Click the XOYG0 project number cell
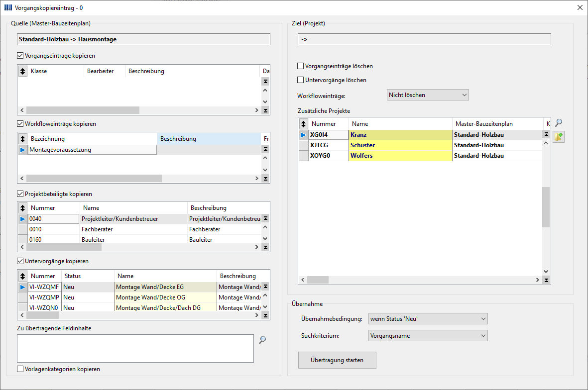 pos(329,156)
